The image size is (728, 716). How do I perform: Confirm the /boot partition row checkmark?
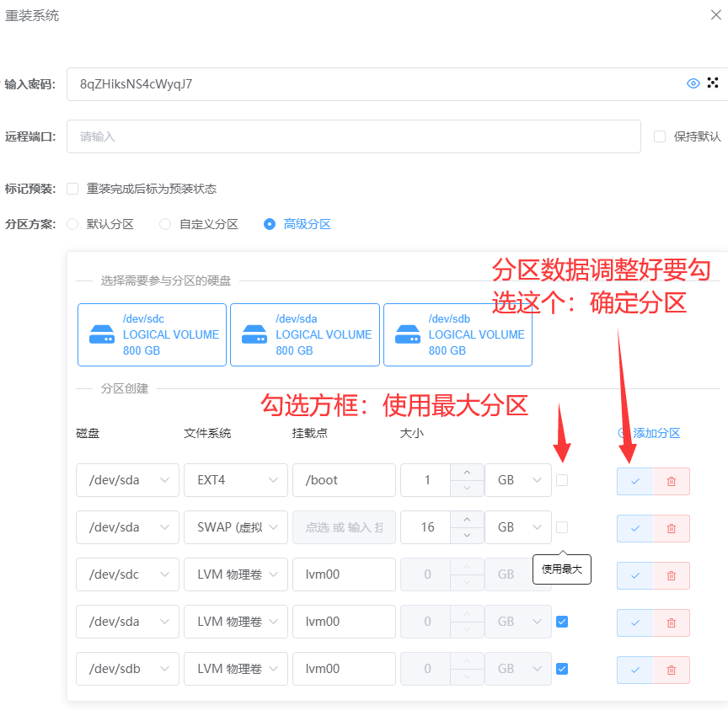[x=634, y=481]
